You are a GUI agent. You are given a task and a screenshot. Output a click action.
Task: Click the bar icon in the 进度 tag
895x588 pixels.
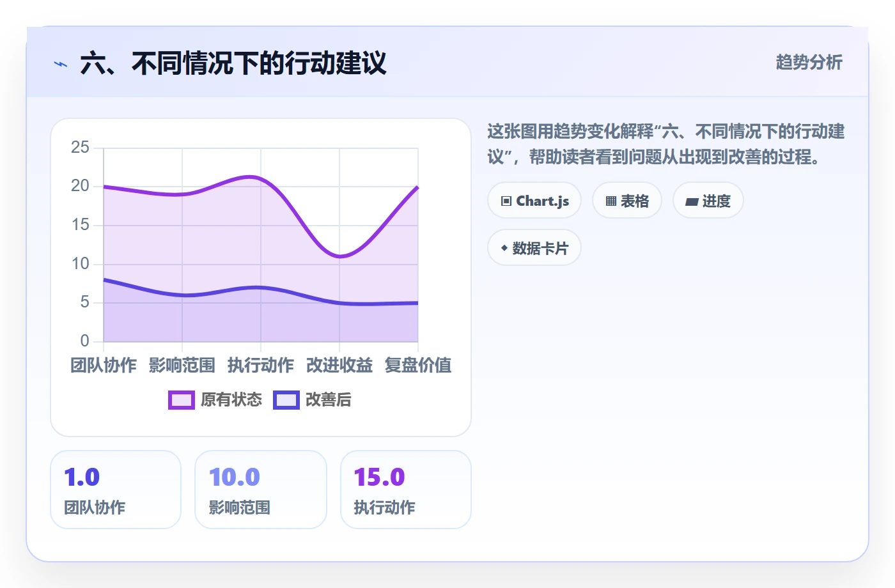(692, 202)
